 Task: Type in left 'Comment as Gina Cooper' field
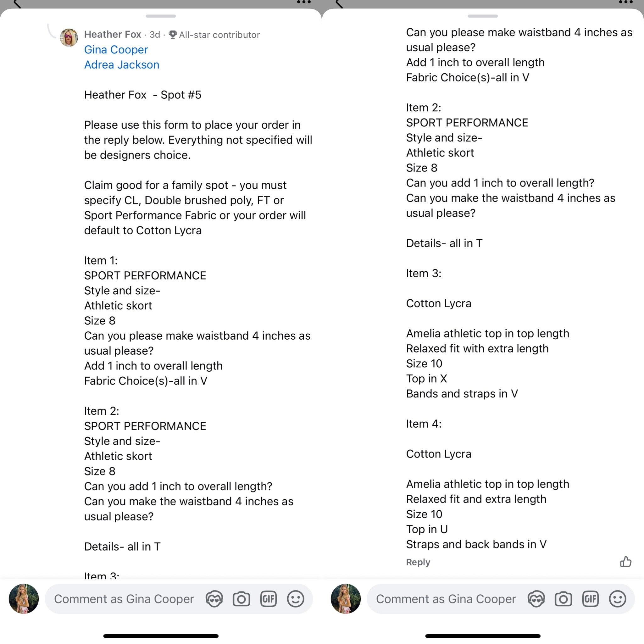tap(124, 599)
